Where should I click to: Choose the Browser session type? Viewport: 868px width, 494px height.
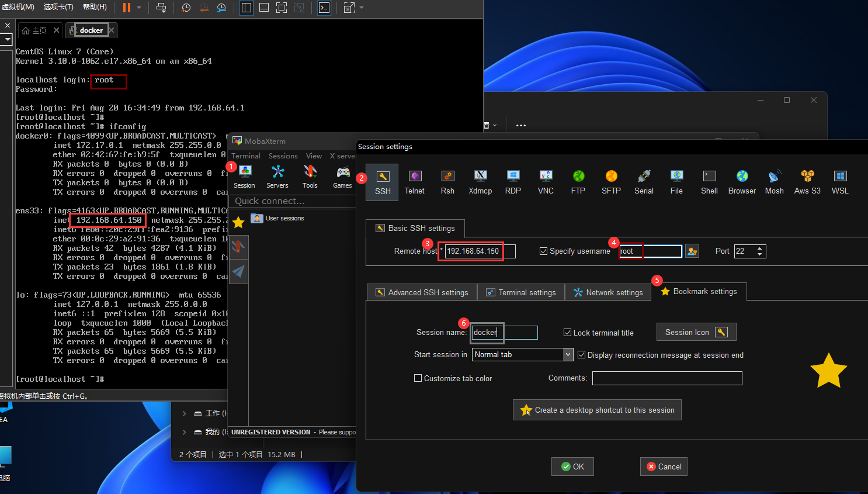[742, 182]
